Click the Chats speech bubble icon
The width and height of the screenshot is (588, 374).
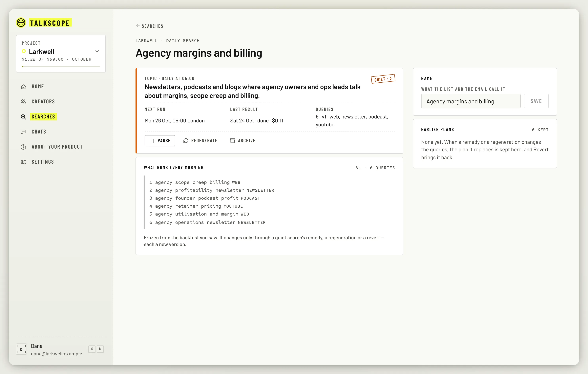[x=23, y=132]
